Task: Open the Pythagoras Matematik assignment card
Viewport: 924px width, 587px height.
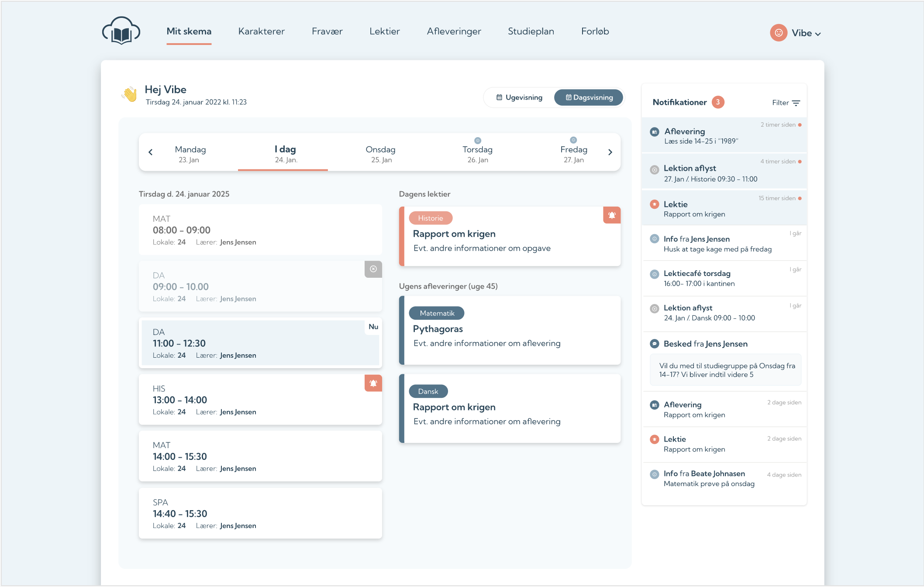Action: tap(510, 330)
